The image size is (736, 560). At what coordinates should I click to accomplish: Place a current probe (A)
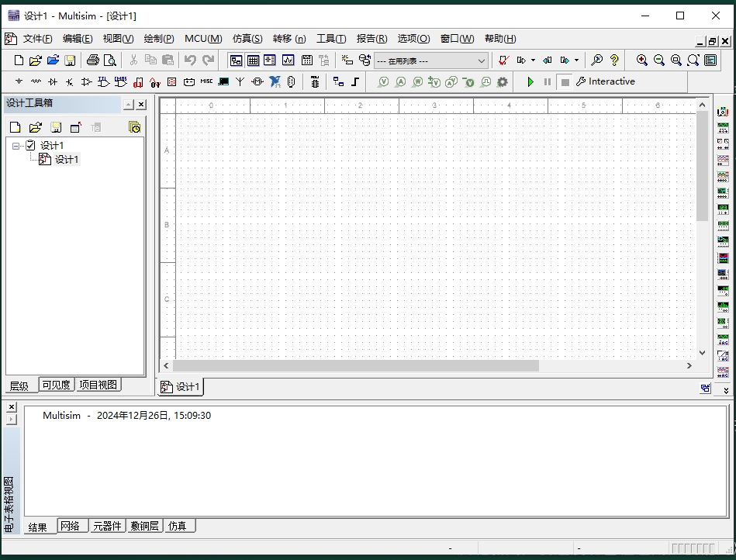[400, 81]
